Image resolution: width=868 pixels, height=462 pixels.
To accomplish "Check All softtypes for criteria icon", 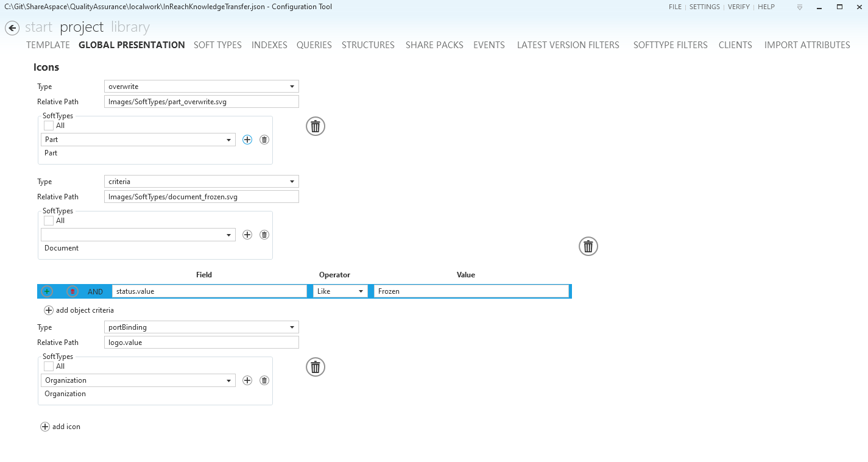I will pos(49,221).
